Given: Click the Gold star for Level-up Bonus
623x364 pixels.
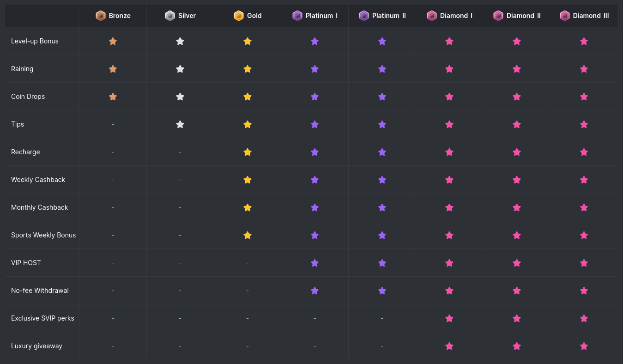Looking at the screenshot, I should pyautogui.click(x=248, y=41).
